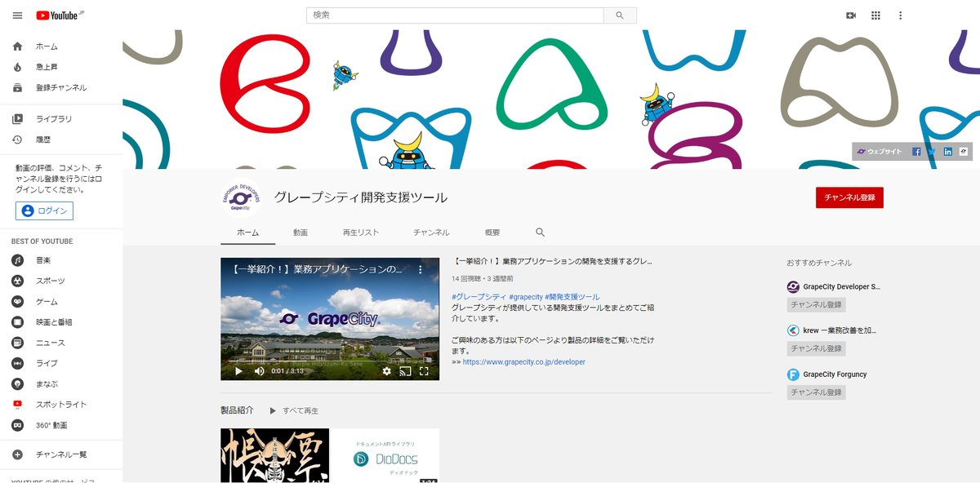Open the samurai-mask video thumbnail

275,455
